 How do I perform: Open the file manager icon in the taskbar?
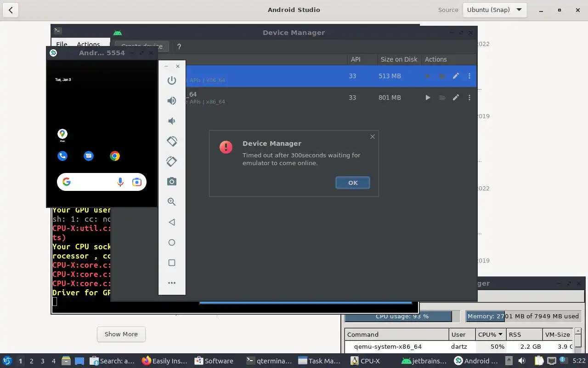tap(65, 361)
